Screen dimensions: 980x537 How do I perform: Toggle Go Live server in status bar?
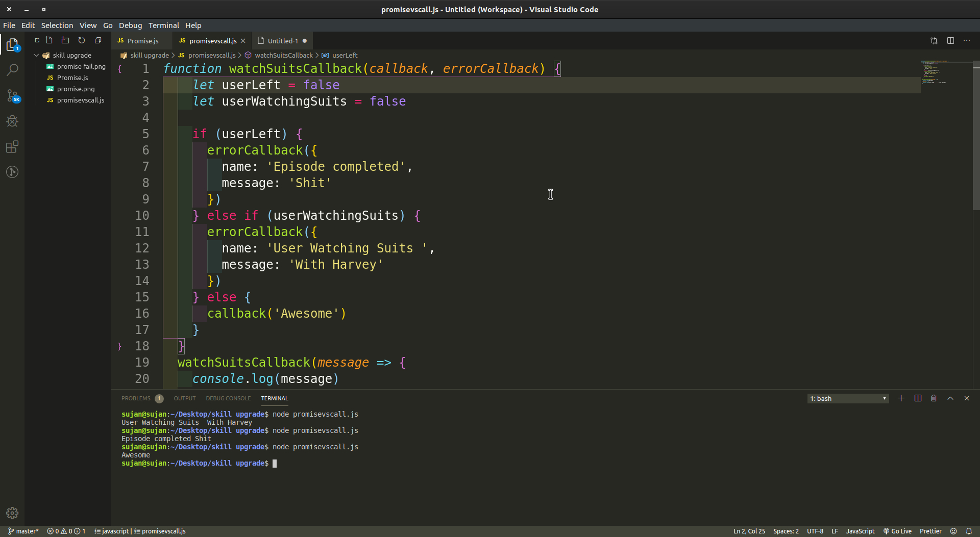coord(897,531)
